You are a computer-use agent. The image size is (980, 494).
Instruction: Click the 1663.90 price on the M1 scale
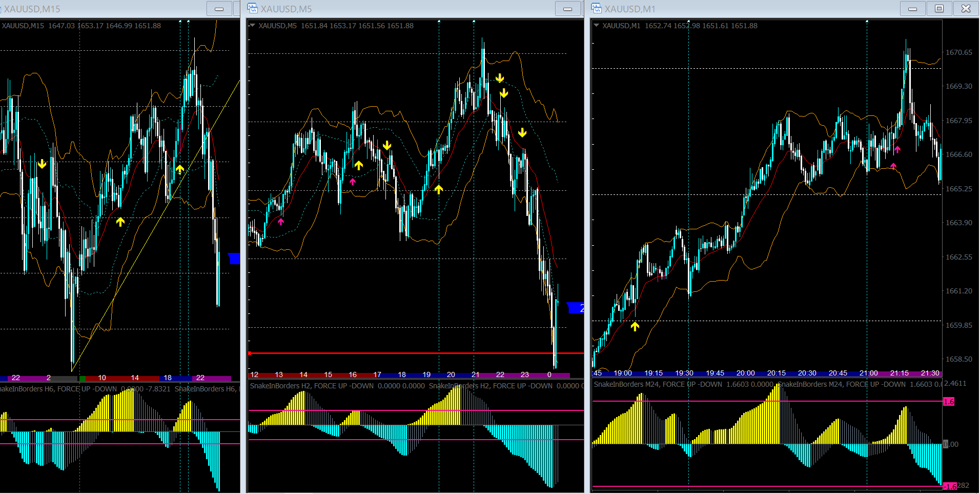(958, 223)
